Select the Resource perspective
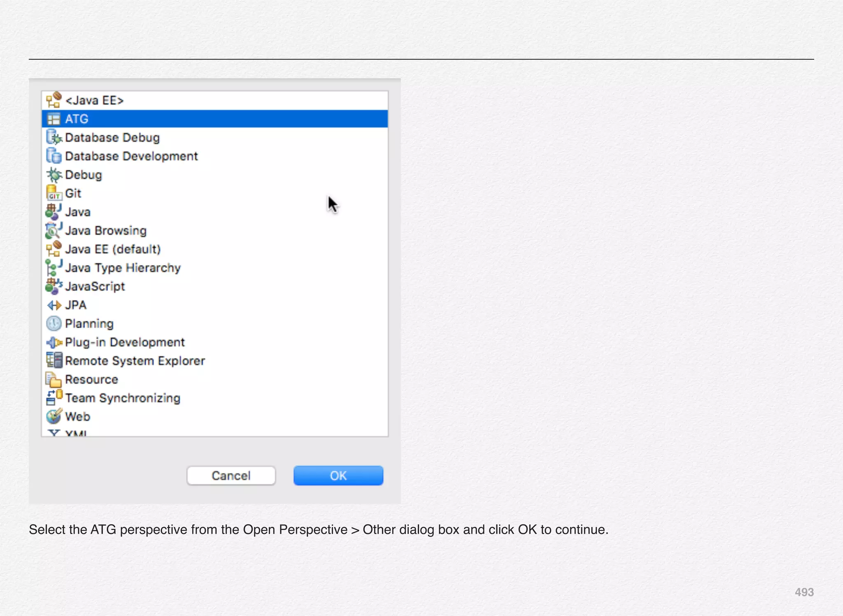Image resolution: width=843 pixels, height=616 pixels. click(215, 379)
